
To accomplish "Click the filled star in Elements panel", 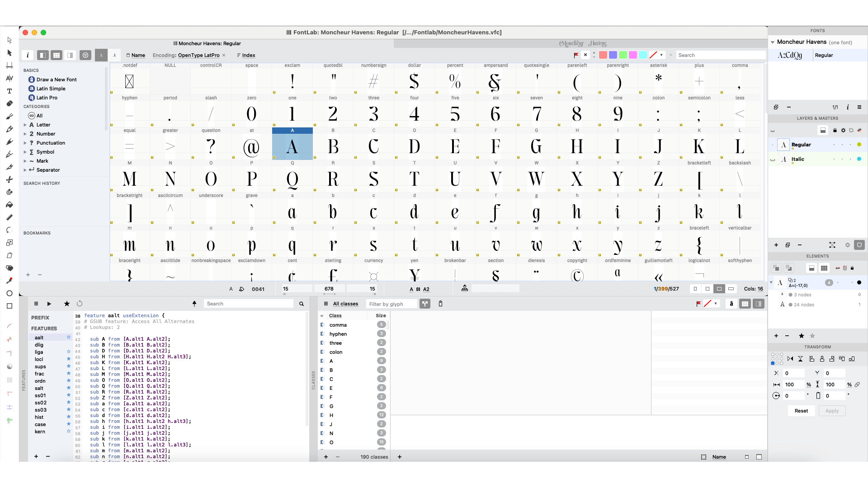I will pyautogui.click(x=802, y=336).
